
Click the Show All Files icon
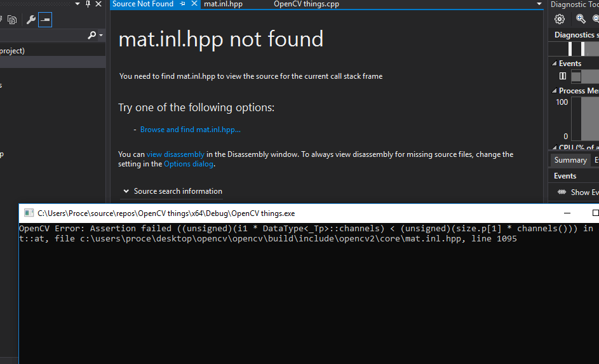(x=12, y=20)
